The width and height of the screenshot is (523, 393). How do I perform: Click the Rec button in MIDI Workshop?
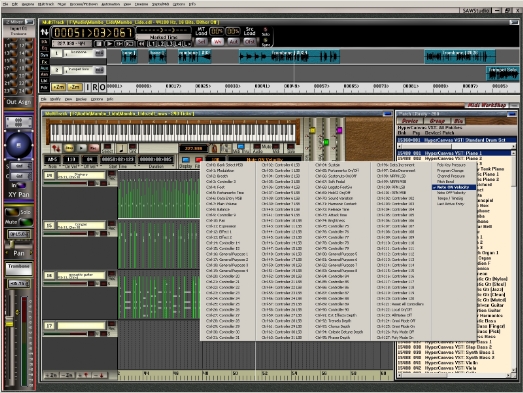click(x=94, y=148)
